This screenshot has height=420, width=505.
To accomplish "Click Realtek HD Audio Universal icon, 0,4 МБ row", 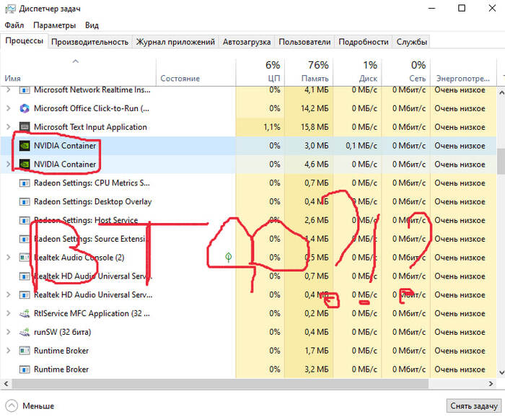I will pyautogui.click(x=25, y=294).
